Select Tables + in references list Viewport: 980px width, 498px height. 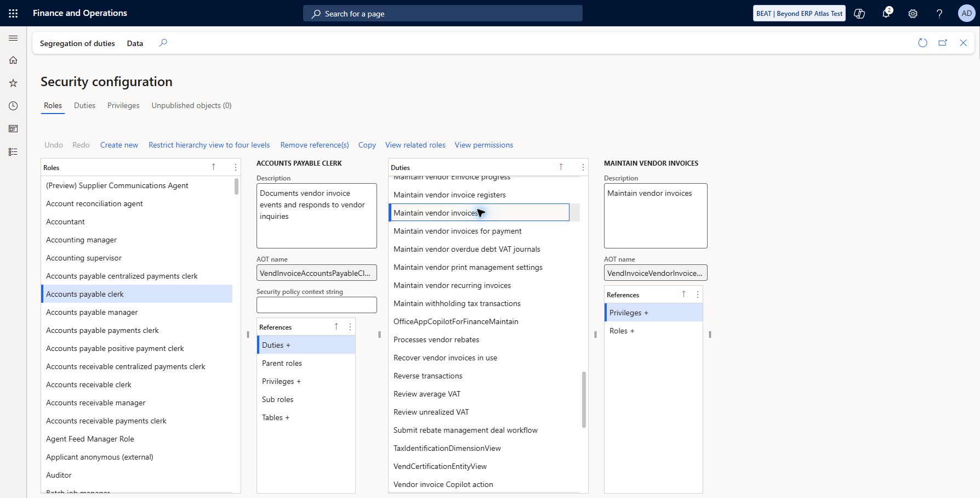(x=306, y=417)
